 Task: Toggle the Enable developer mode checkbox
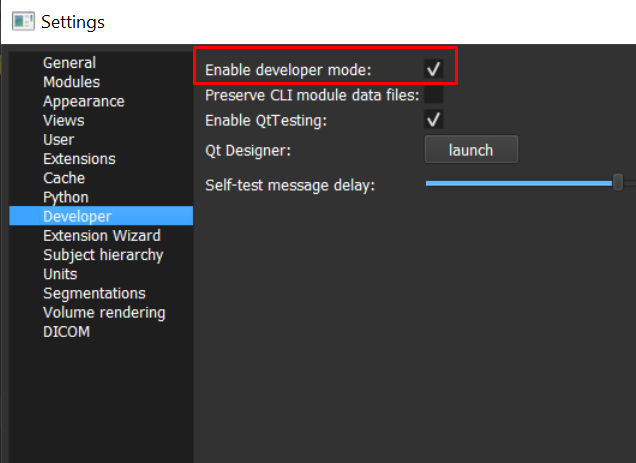[433, 69]
